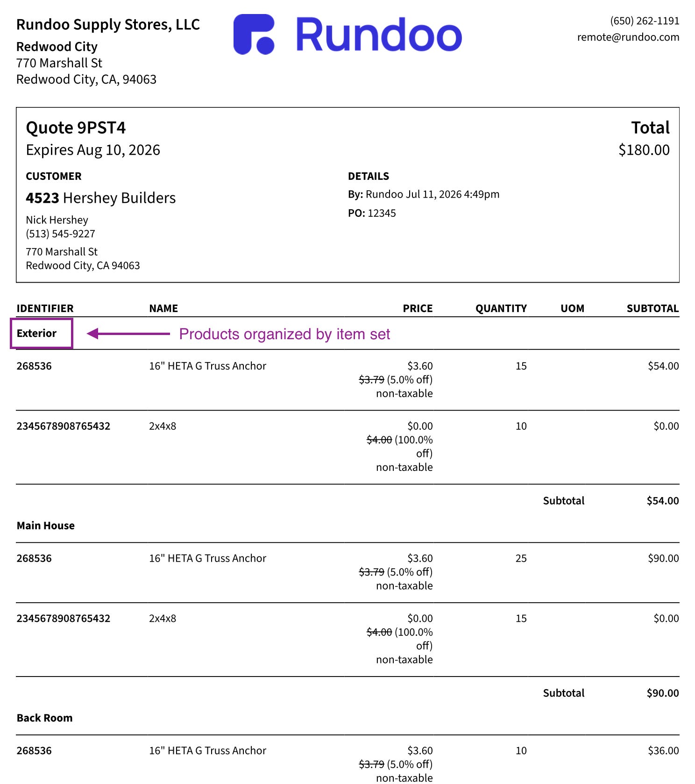Click the $180.00 total amount
695x784 pixels.
(x=644, y=150)
